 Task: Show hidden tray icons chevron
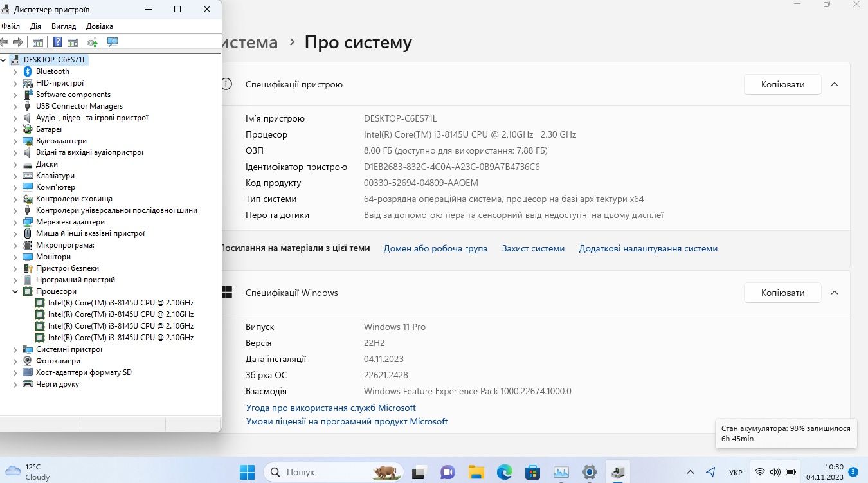click(691, 472)
